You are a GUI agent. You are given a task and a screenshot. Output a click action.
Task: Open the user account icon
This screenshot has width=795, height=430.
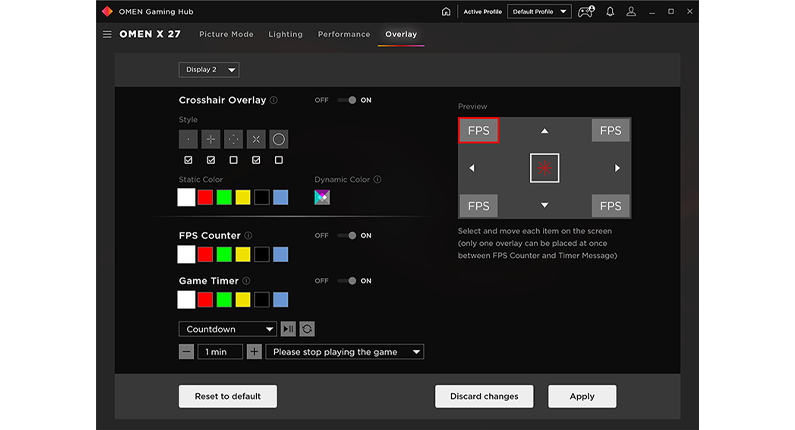(x=631, y=12)
